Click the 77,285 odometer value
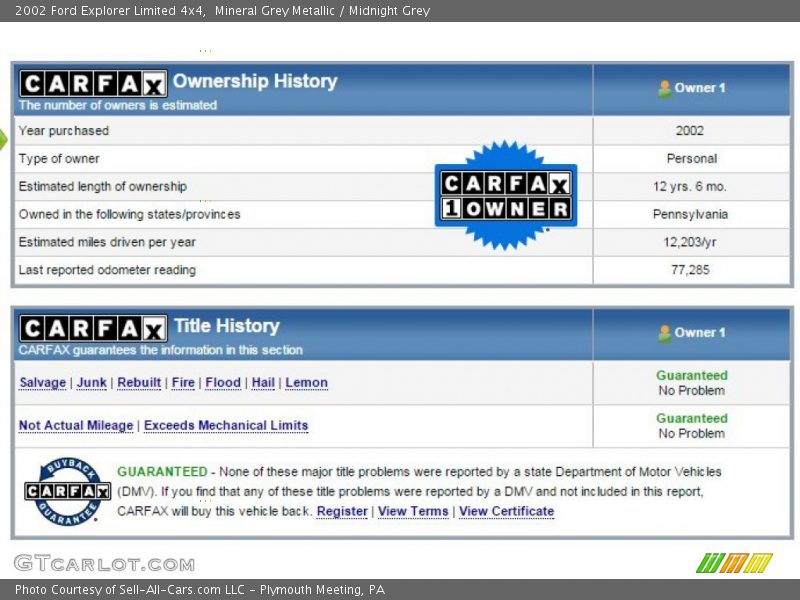800x600 pixels. click(x=690, y=270)
